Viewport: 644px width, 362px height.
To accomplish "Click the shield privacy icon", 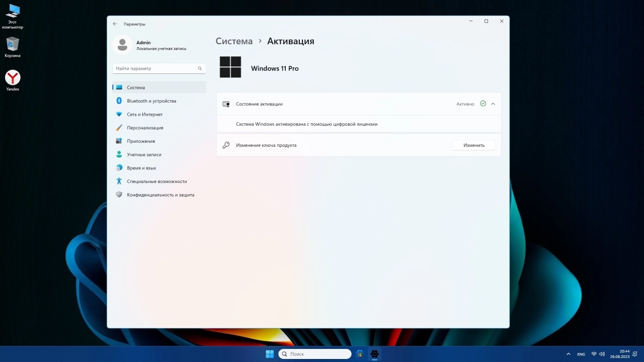I will click(x=119, y=195).
